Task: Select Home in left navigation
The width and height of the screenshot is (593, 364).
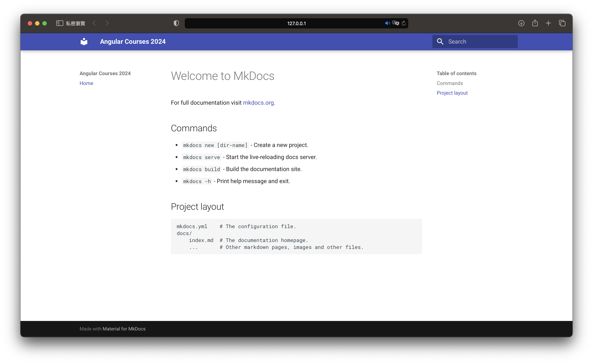Action: [x=86, y=83]
